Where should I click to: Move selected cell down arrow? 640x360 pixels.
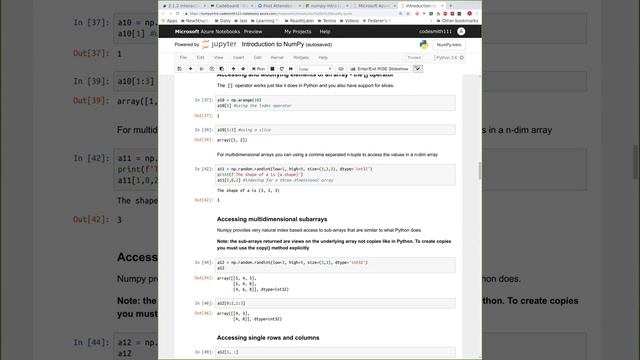[243, 69]
